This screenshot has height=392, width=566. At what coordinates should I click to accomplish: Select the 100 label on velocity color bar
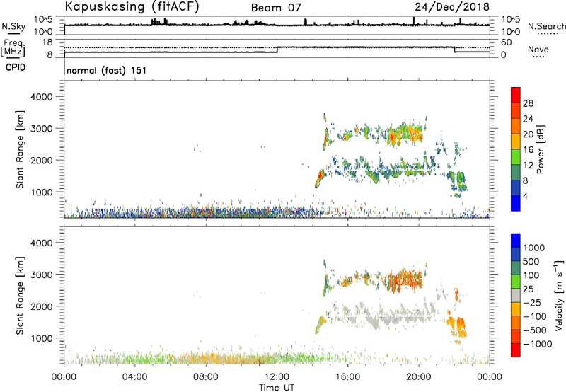pyautogui.click(x=531, y=275)
